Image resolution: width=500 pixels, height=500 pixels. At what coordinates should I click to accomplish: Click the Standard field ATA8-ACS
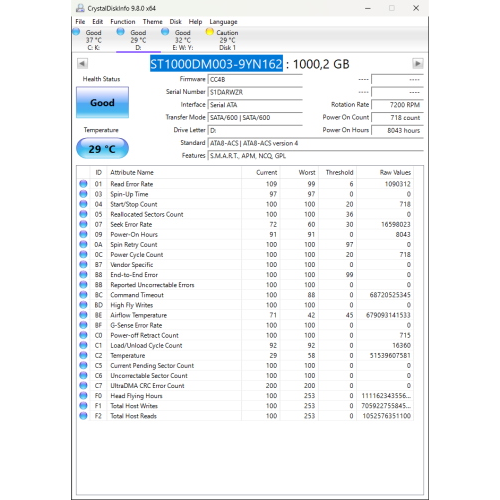pyautogui.click(x=315, y=143)
